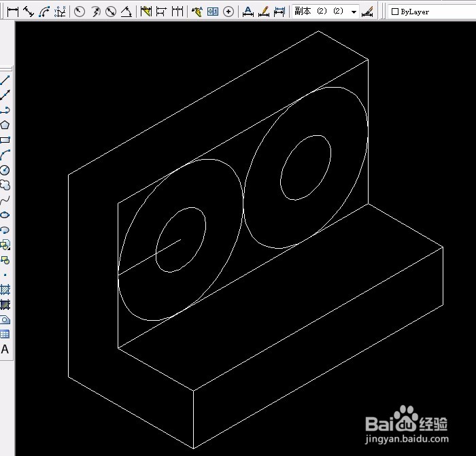The image size is (476, 456).
Task: Select the Point tool
Action: pos(5,275)
